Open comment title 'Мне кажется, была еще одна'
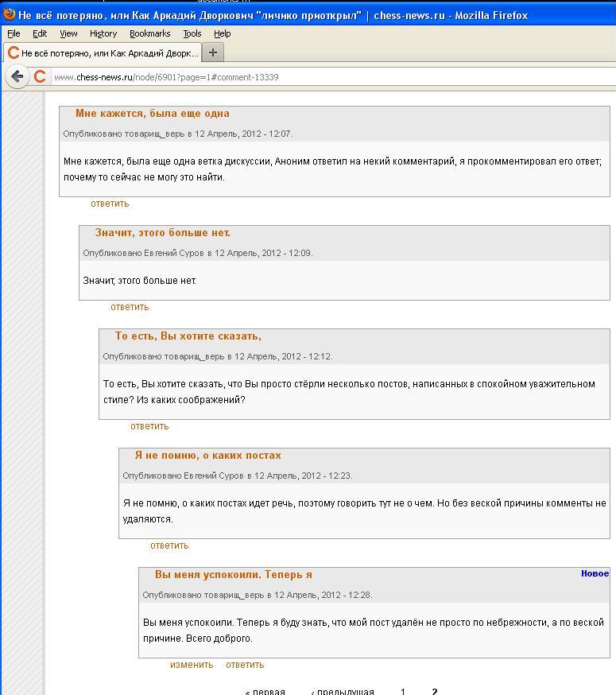 (152, 114)
